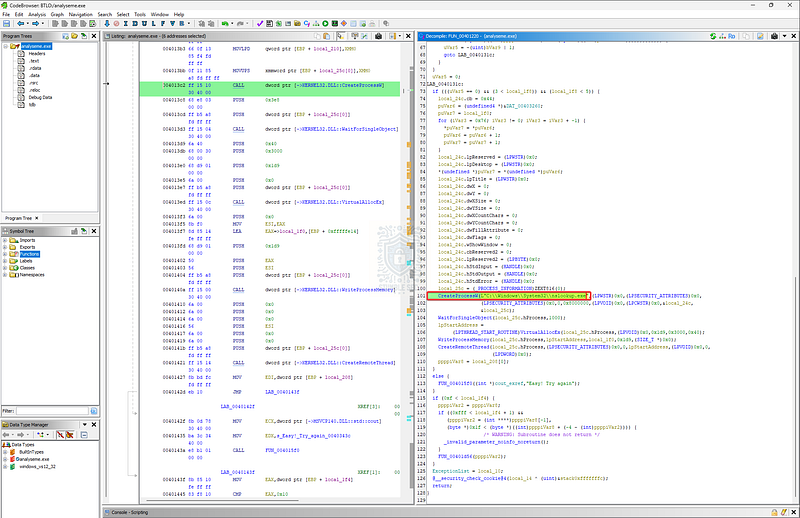Screen dimensions: 800x518
Task: Click the blue down-arrow navigation direction icon
Action: [x=107, y=23]
